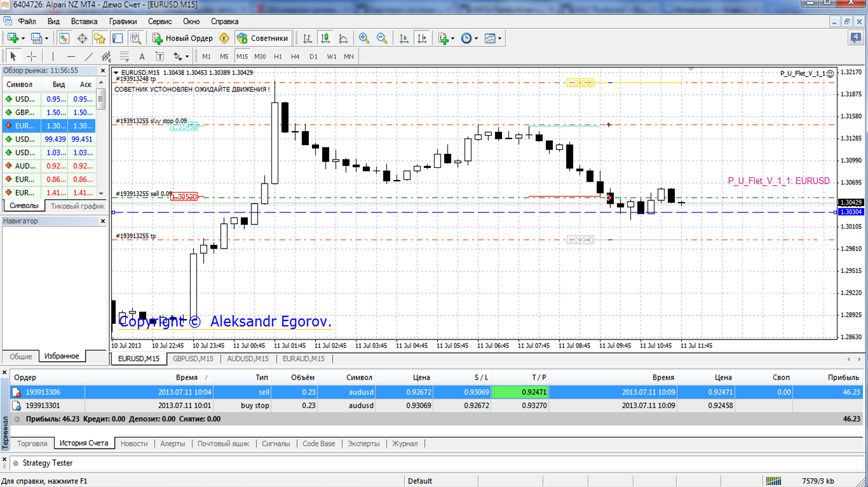The height and width of the screenshot is (487, 868).
Task: Expand the new chart dropdown arrow
Action: point(23,38)
